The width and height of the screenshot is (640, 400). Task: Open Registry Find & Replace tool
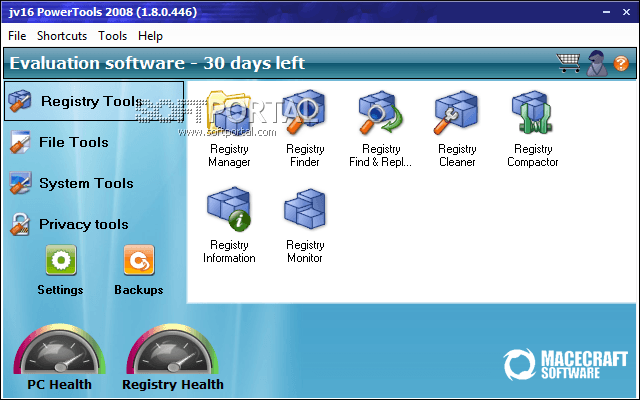click(x=380, y=129)
